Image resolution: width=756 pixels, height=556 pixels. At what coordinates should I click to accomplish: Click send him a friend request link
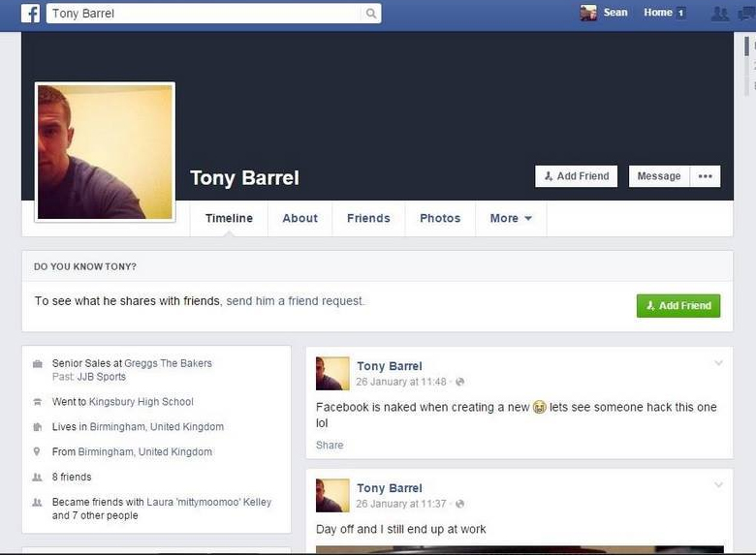click(x=295, y=301)
